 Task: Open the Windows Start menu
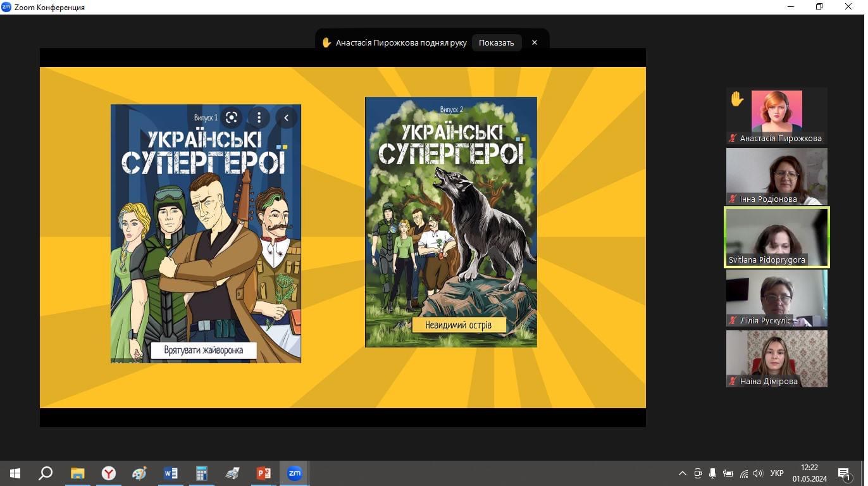click(15, 473)
